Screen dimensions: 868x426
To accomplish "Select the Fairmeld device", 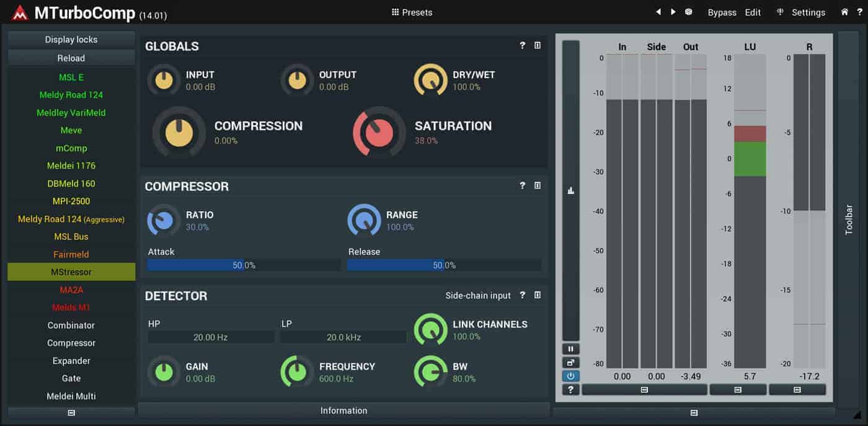I will coord(71,254).
